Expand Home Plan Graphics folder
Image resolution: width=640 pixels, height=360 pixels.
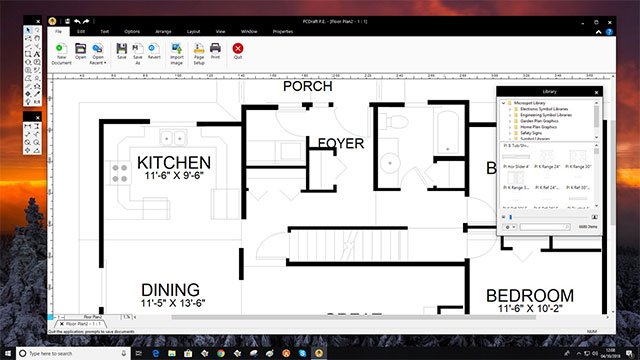click(509, 127)
